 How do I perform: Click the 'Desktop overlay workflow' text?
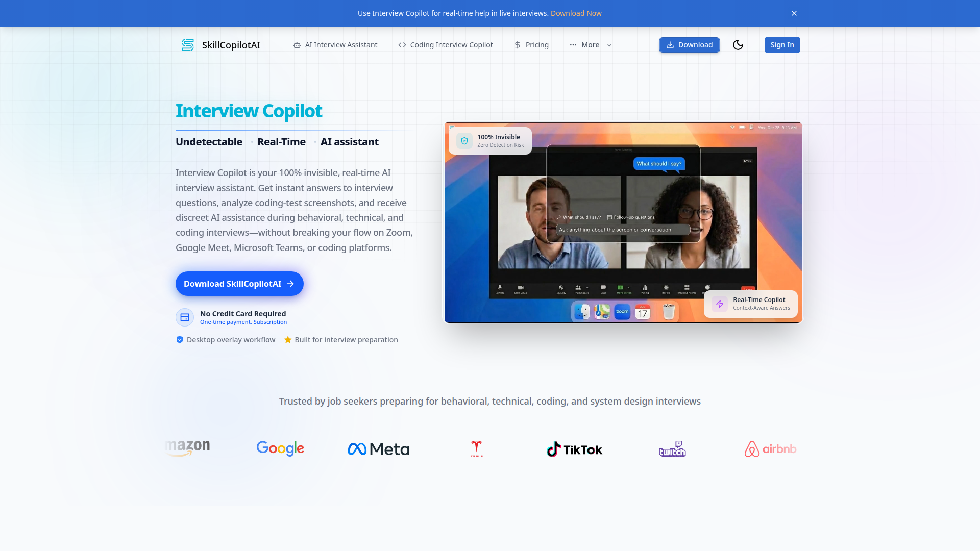click(231, 340)
